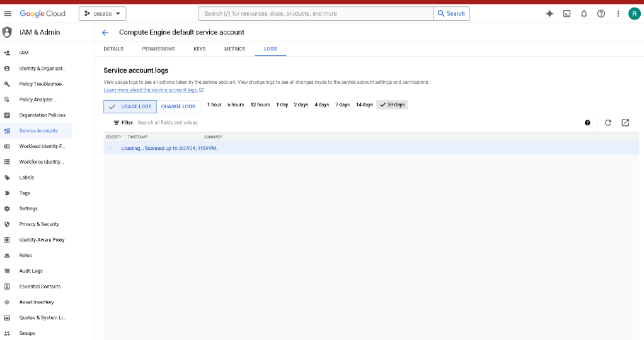Open the pexabo project selector dropdown
This screenshot has height=340, width=644.
tap(102, 14)
